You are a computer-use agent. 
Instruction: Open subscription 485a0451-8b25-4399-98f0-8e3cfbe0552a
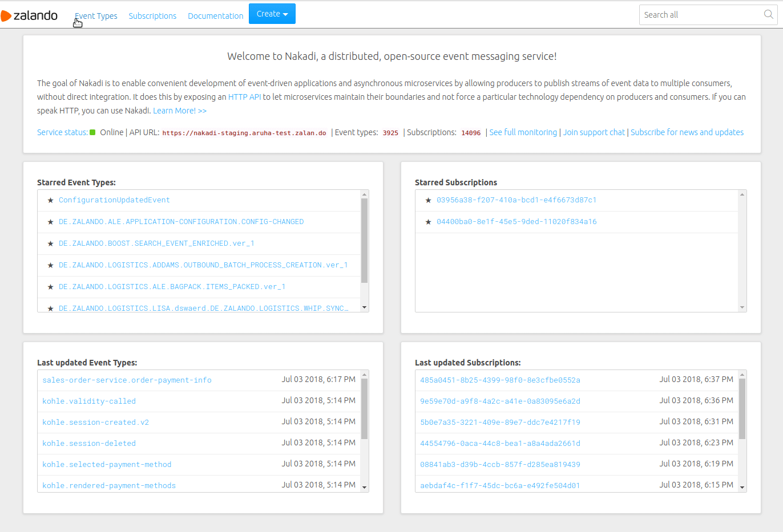[500, 380]
